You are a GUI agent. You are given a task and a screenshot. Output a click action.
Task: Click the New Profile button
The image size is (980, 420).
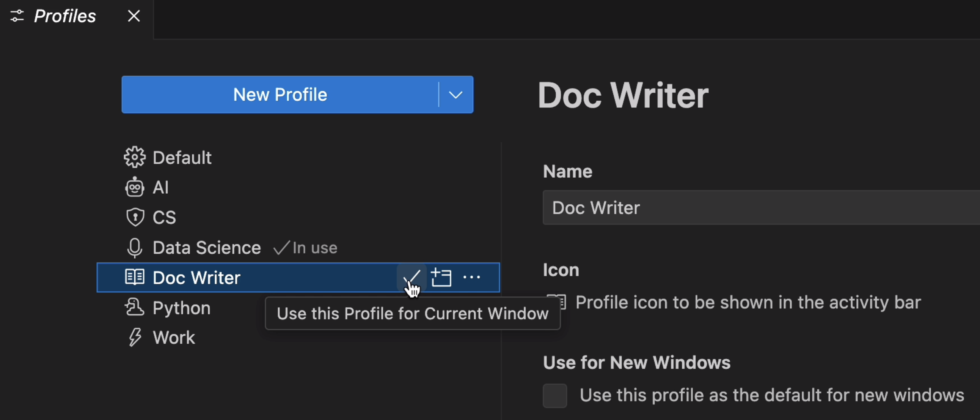coord(280,95)
